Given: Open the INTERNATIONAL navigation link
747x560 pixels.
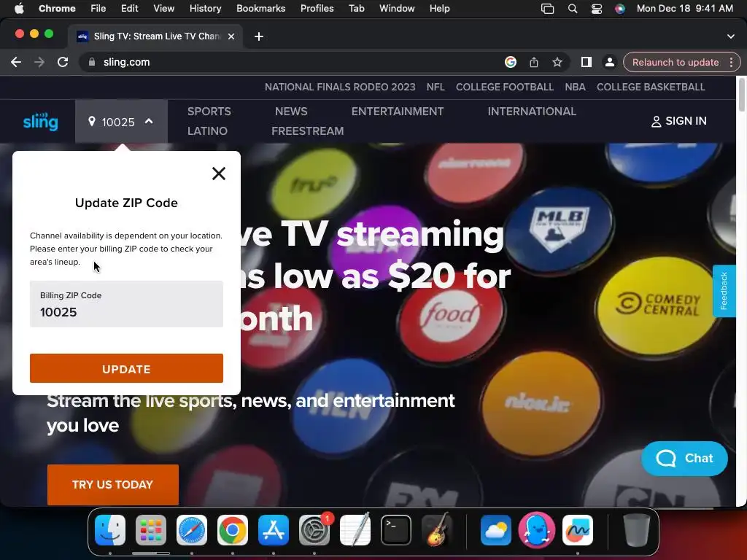Looking at the screenshot, I should click(x=532, y=112).
